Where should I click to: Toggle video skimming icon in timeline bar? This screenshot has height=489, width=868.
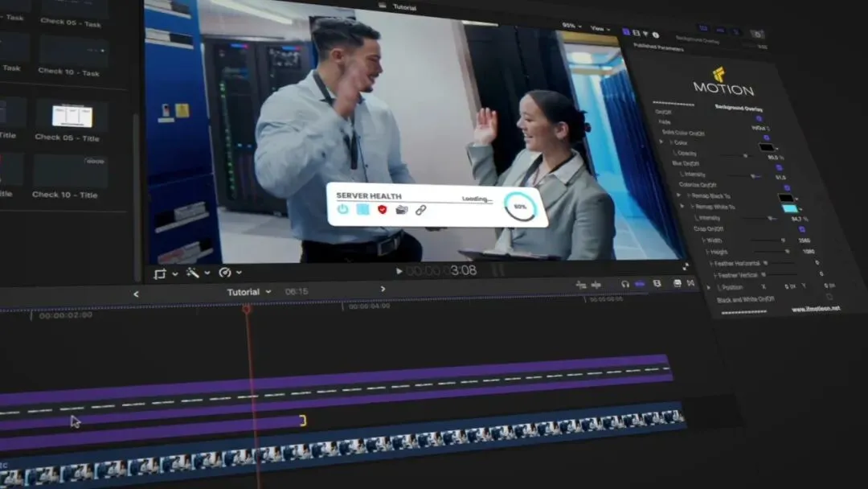[581, 285]
